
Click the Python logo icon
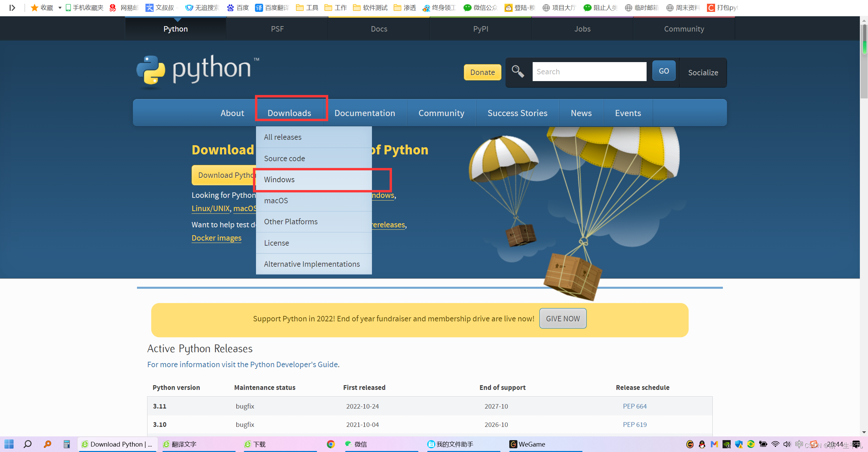click(x=151, y=70)
